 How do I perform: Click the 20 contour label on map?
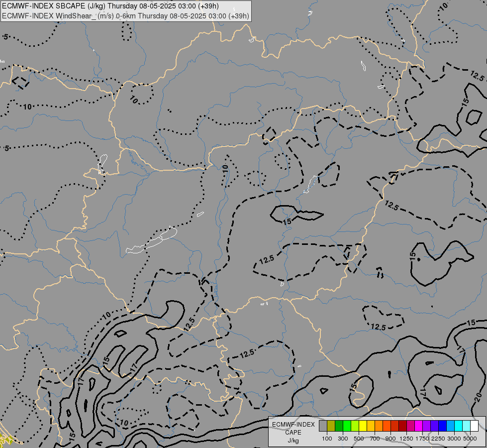(x=479, y=398)
